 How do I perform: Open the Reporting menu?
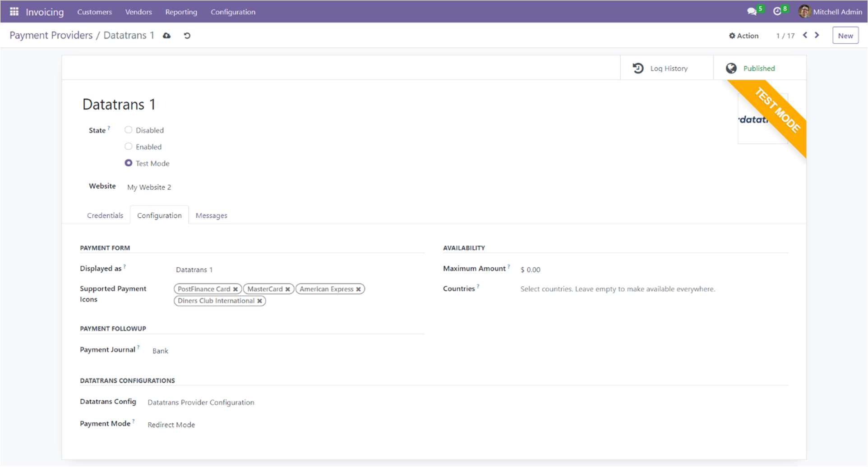[181, 12]
